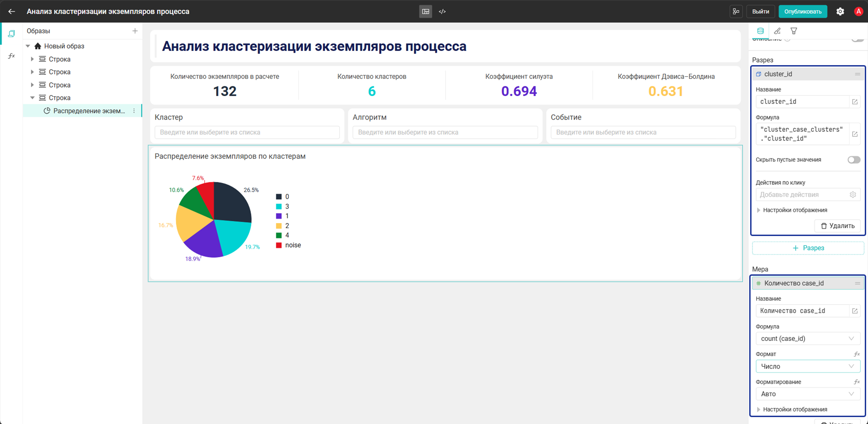Click the Добавьте действия field

[803, 194]
